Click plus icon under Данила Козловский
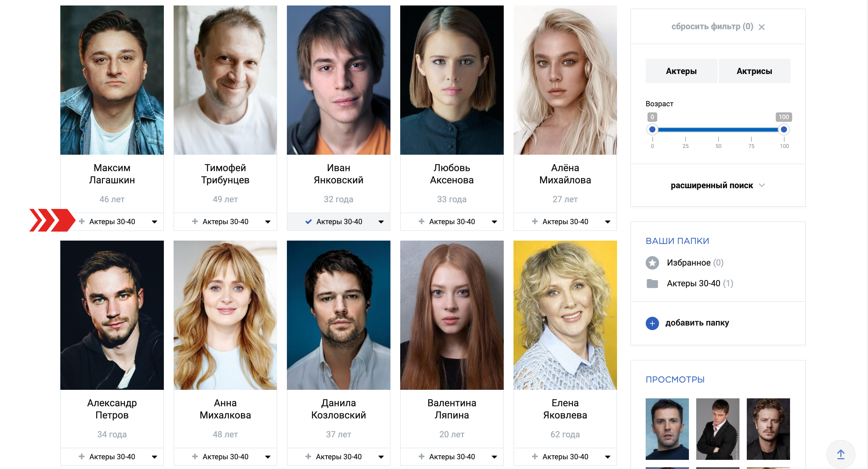Viewport: 868px width, 469px height. click(308, 457)
